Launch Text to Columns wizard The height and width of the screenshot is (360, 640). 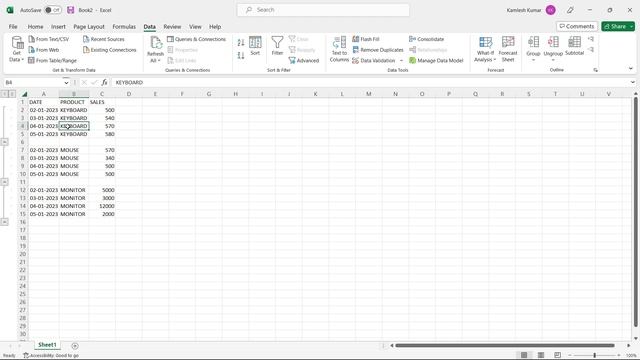339,49
